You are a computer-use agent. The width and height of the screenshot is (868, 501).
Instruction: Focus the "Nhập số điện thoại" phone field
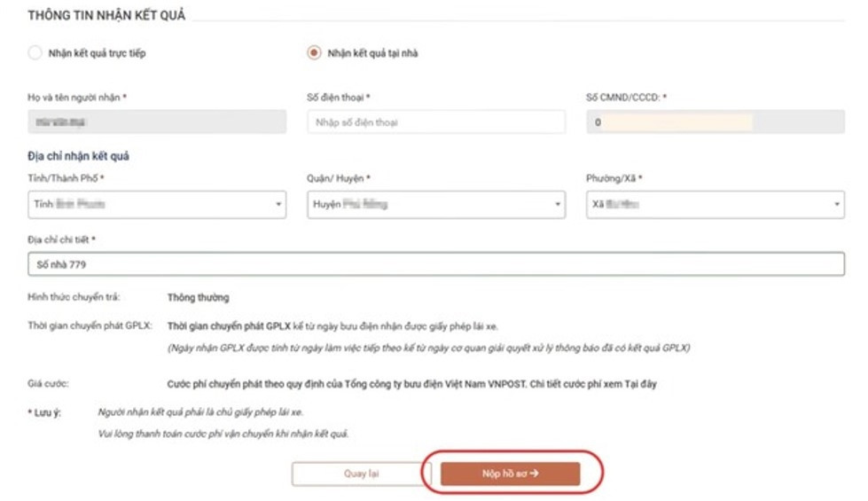tap(435, 122)
